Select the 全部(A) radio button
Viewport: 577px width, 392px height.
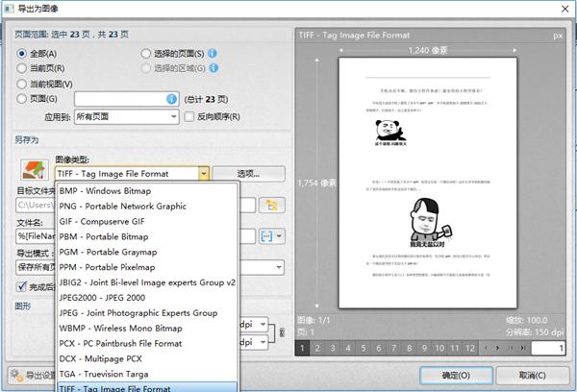22,54
